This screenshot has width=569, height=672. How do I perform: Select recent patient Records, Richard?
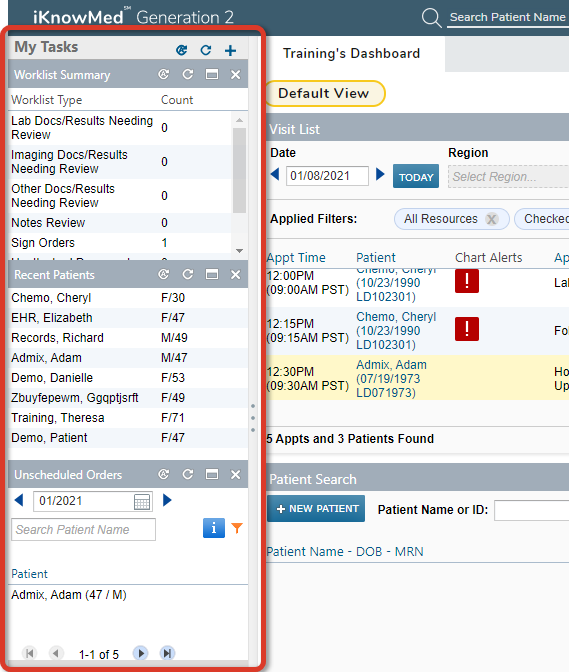point(128,338)
